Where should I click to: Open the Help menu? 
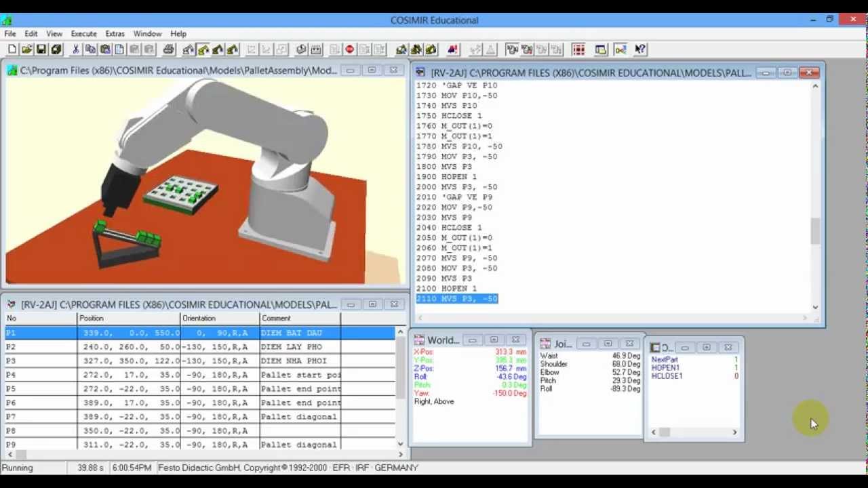178,33
